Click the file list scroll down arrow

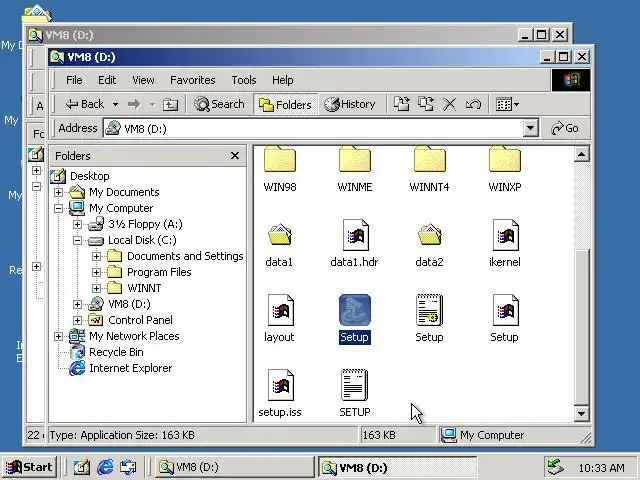(x=581, y=414)
